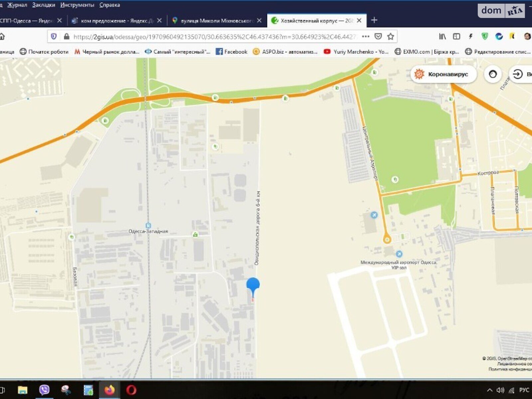Click the Кострова street label
The width and height of the screenshot is (532, 399).
[x=488, y=173]
